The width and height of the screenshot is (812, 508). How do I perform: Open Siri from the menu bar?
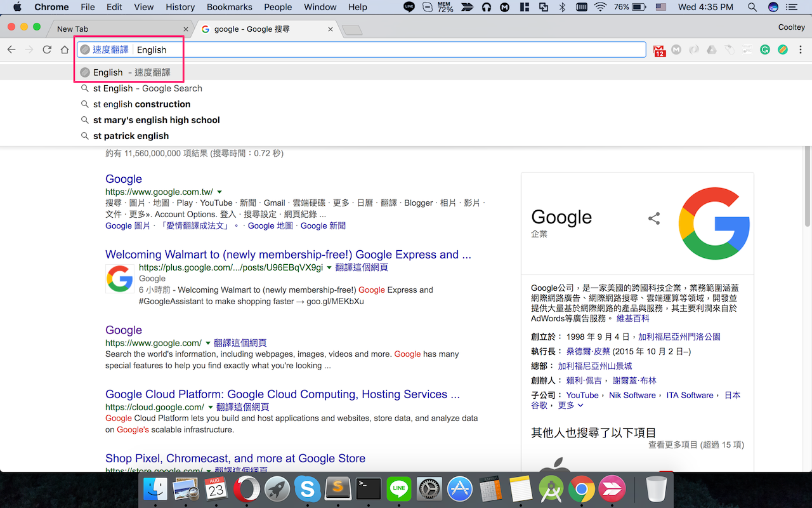[x=773, y=7]
